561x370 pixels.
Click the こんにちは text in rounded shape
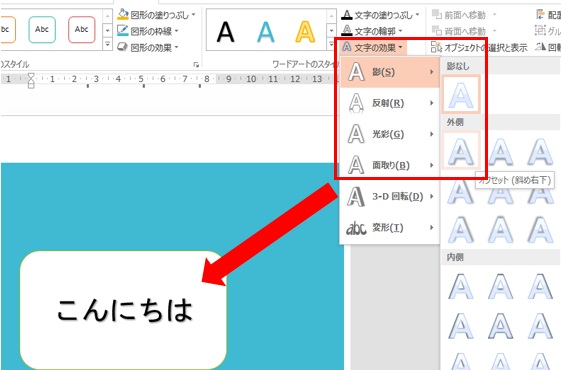pyautogui.click(x=125, y=310)
